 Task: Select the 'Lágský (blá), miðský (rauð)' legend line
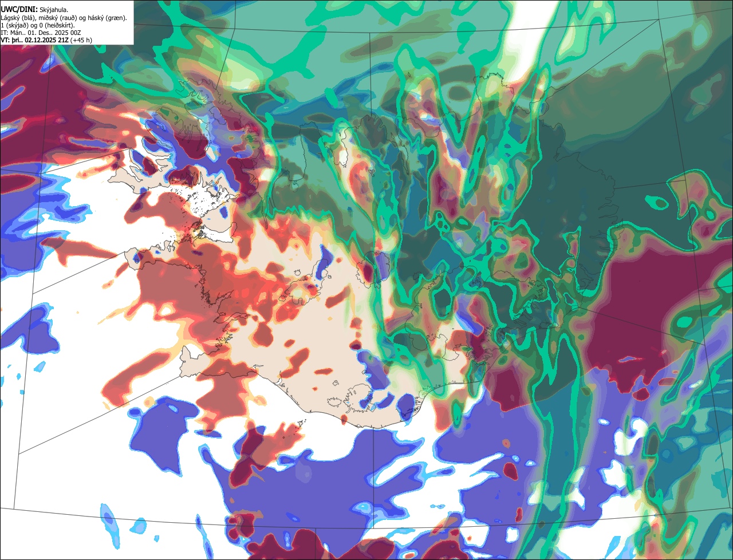point(64,18)
